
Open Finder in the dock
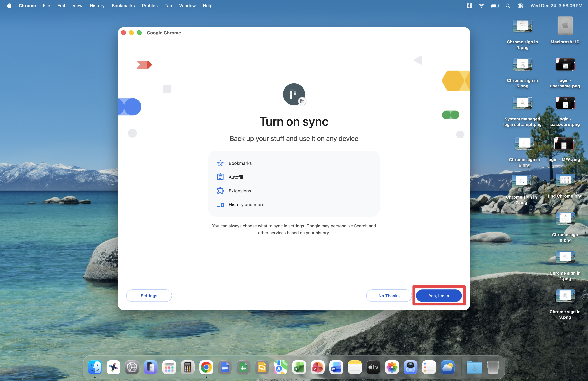[x=95, y=367]
